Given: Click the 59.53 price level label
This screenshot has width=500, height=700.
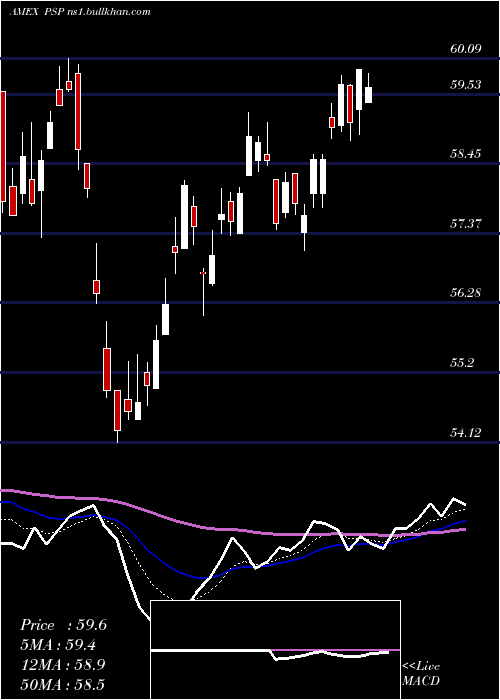Looking at the screenshot, I should 466,84.
